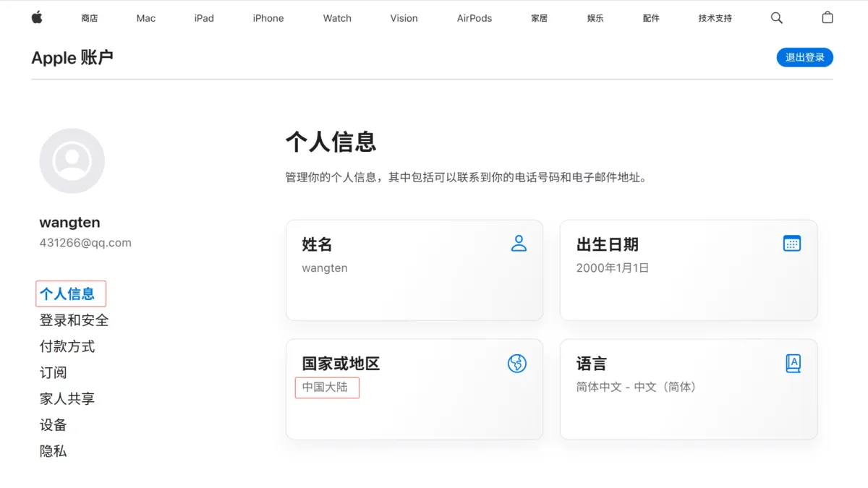Click the Apple 账户 page title
The image size is (868, 488).
click(72, 58)
